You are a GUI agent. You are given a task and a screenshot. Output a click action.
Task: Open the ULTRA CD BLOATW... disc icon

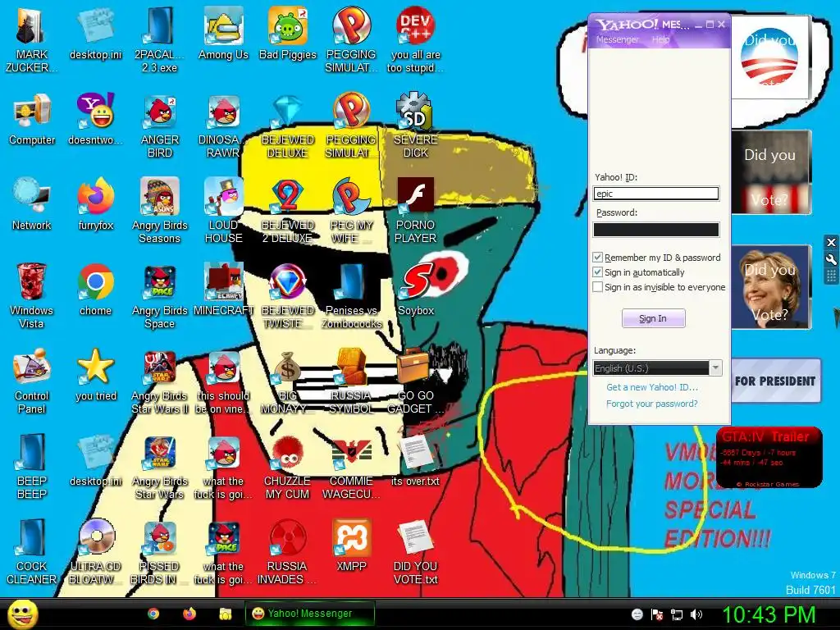95,550
